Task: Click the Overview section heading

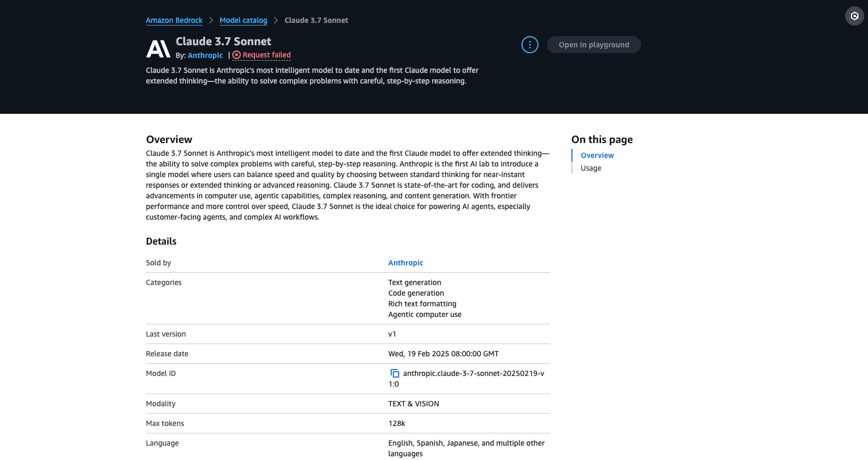Action: click(169, 139)
